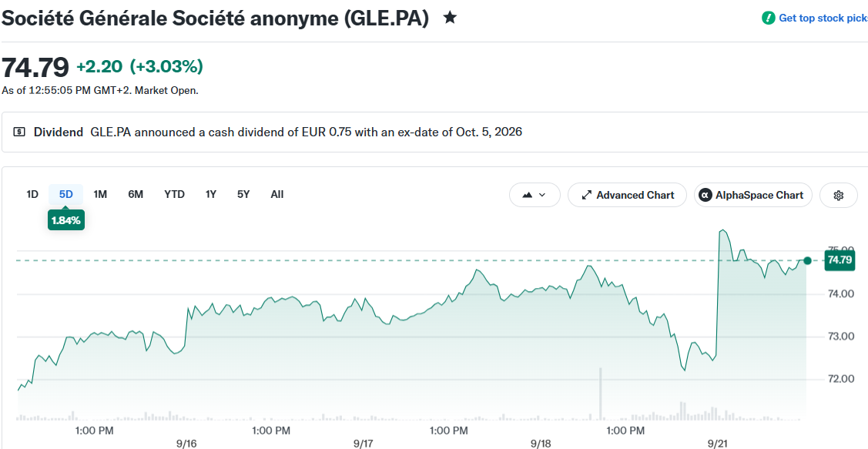Click the 1.84% performance badge
This screenshot has height=449, width=868.
pos(66,220)
